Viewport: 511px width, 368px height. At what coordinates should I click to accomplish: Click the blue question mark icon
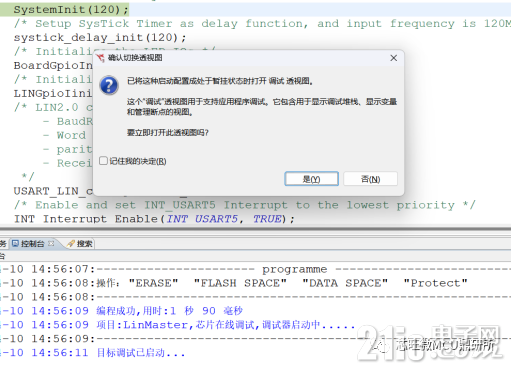pos(109,85)
